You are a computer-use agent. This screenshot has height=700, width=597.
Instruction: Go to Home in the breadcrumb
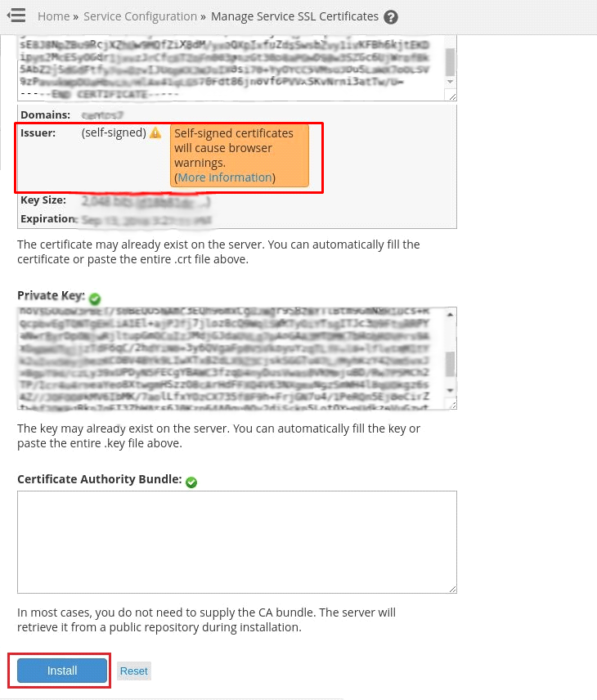coord(54,16)
